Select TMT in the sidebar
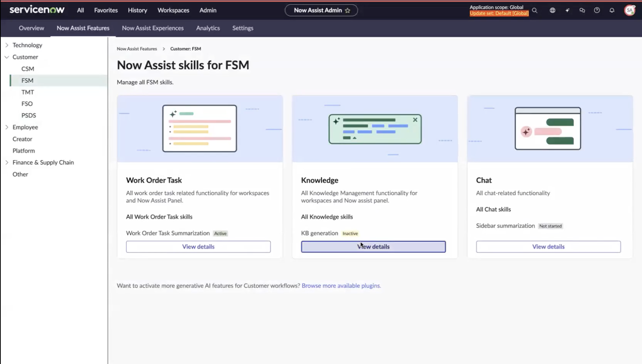The height and width of the screenshot is (364, 642). pyautogui.click(x=28, y=92)
